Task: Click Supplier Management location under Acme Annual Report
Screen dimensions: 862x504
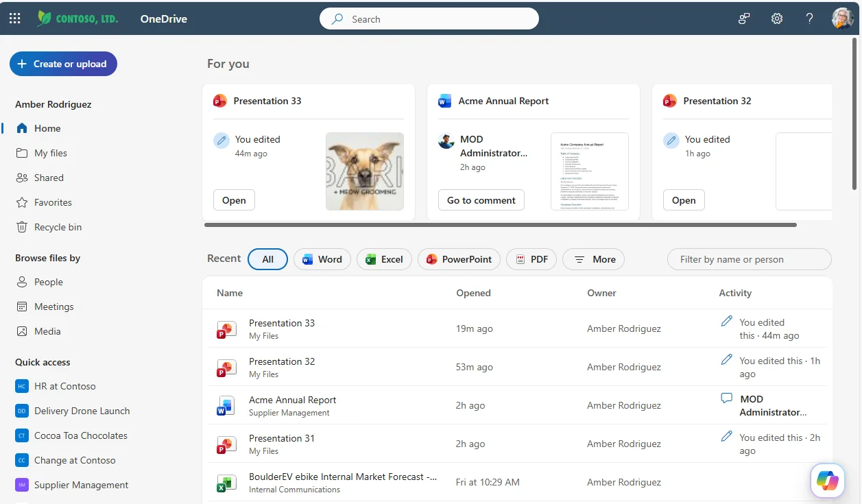Action: click(289, 413)
